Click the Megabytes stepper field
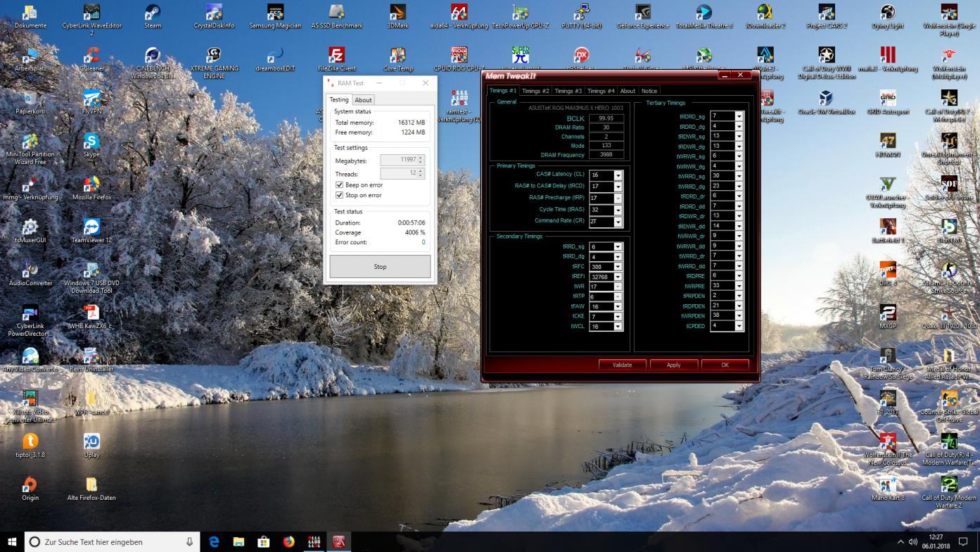The height and width of the screenshot is (552, 980). (x=402, y=161)
